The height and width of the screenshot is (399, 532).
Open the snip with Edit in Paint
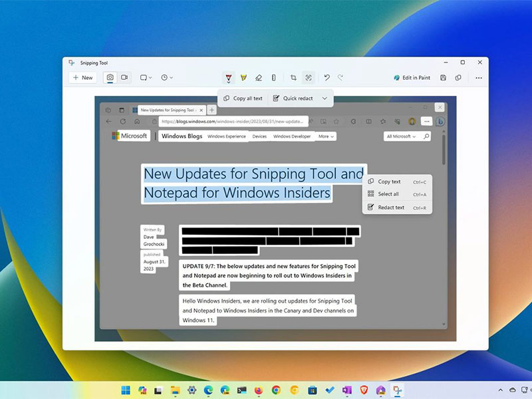pos(412,78)
